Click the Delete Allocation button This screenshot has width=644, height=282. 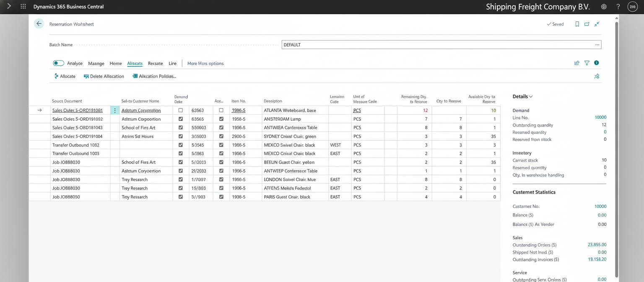pos(104,76)
